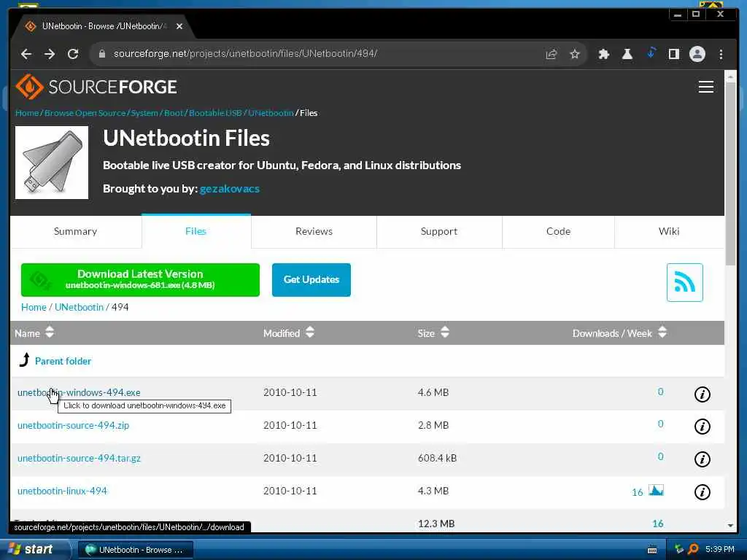Open downloads chart for unetbootin-linux-494
This screenshot has width=747, height=560.
[656, 491]
